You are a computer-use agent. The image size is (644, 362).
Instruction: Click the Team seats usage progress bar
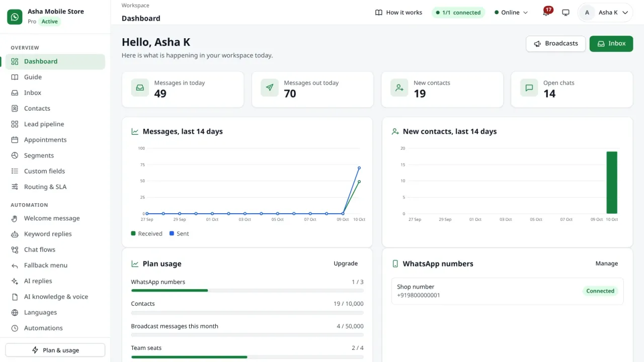coord(247,357)
